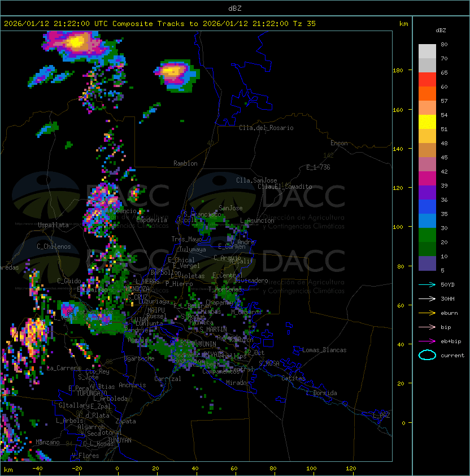
Task: Click the 'Anchoris' map label
Action: click(x=132, y=385)
